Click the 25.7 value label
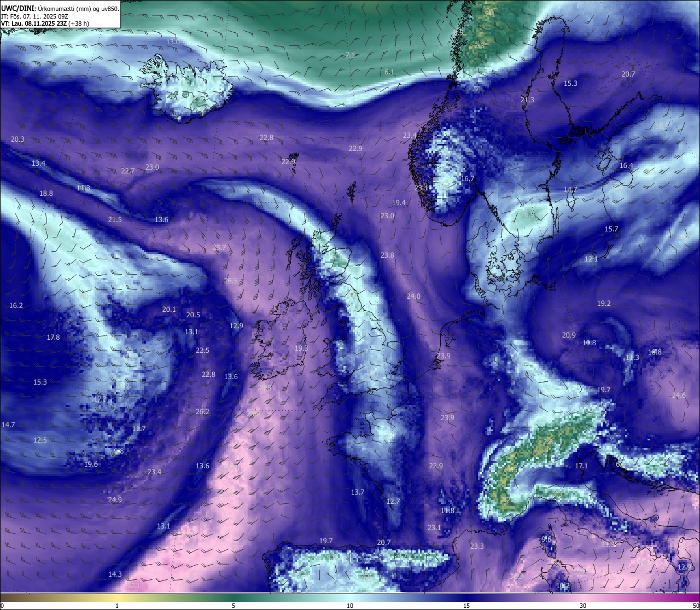The width and height of the screenshot is (700, 610). (219, 248)
